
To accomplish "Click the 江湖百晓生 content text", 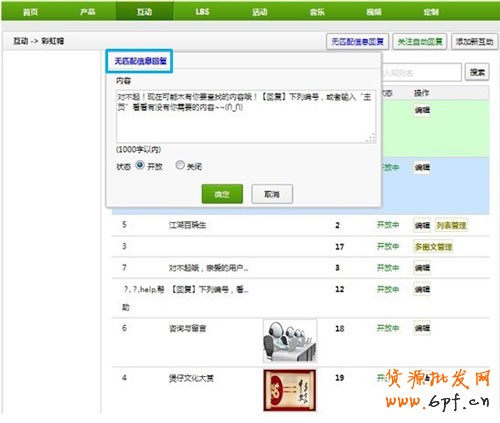I will (188, 225).
